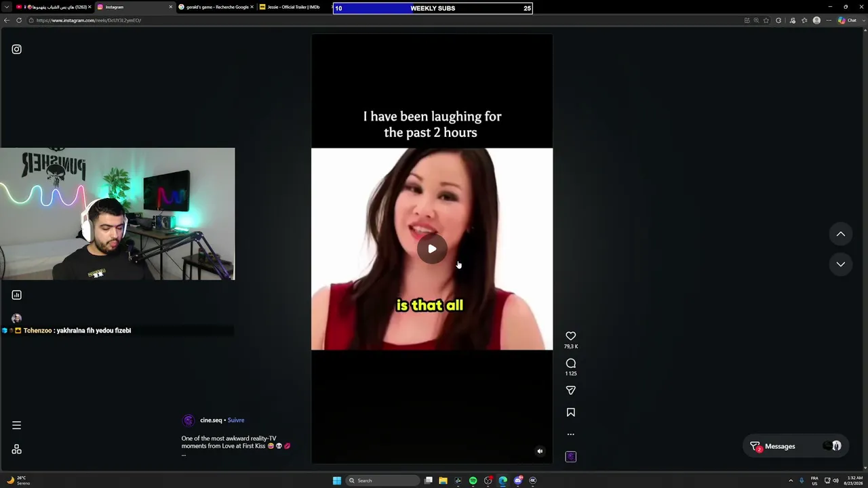Open Microsoft Edge on taskbar
The image size is (868, 488).
tap(502, 481)
